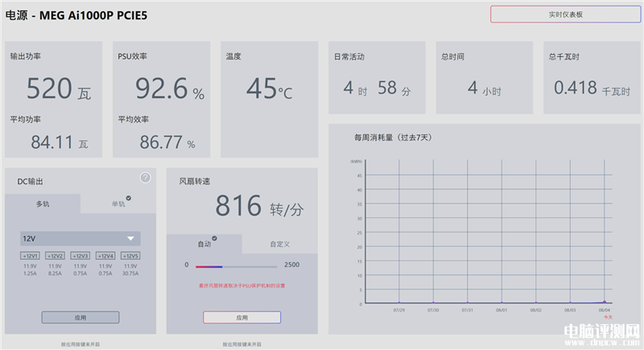644x350 pixels.
Task: Select the +12V1 rail box
Action: pos(30,256)
